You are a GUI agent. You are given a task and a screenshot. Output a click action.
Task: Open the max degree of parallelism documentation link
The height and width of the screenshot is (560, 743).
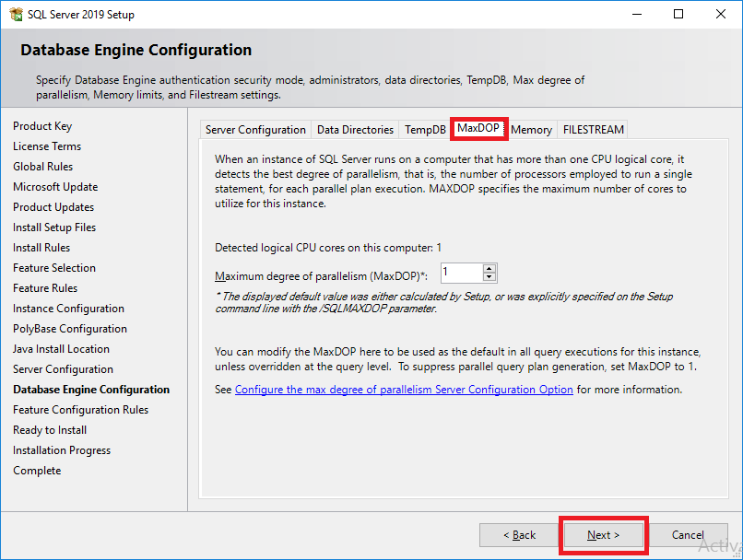click(x=404, y=390)
